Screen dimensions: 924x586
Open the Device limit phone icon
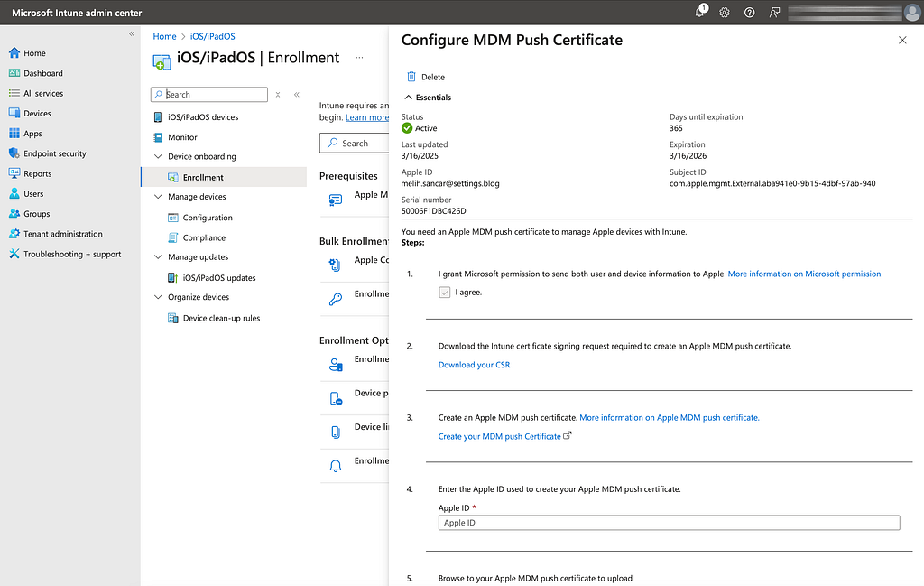(336, 433)
